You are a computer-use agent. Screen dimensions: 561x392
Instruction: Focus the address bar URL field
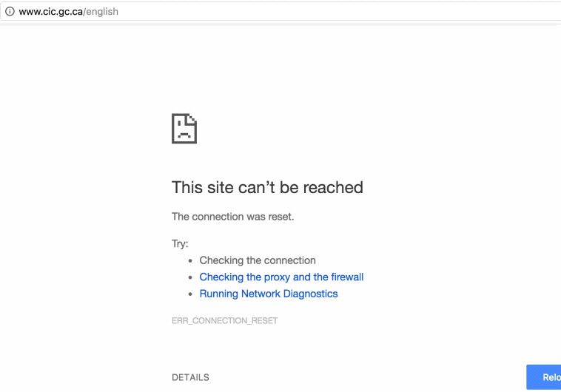click(x=222, y=12)
